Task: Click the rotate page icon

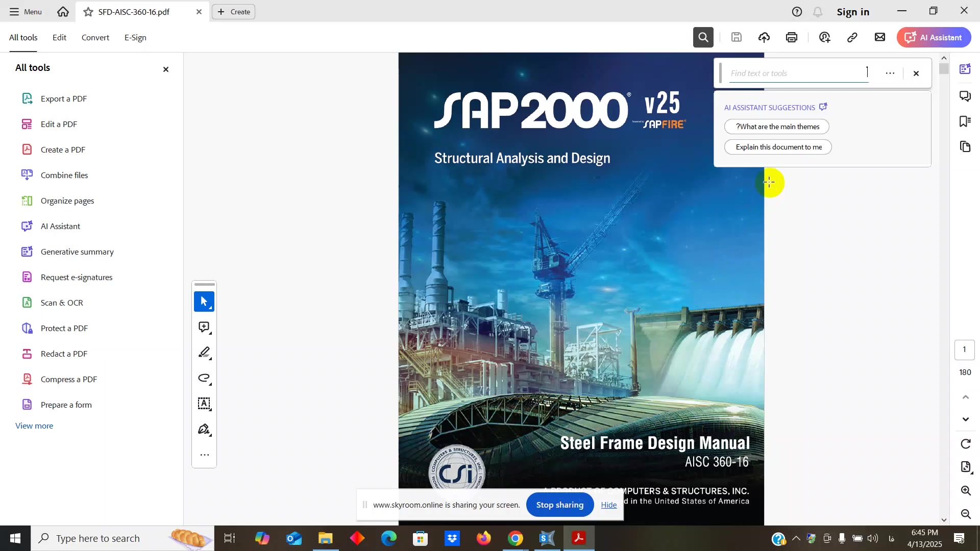Action: click(x=966, y=444)
